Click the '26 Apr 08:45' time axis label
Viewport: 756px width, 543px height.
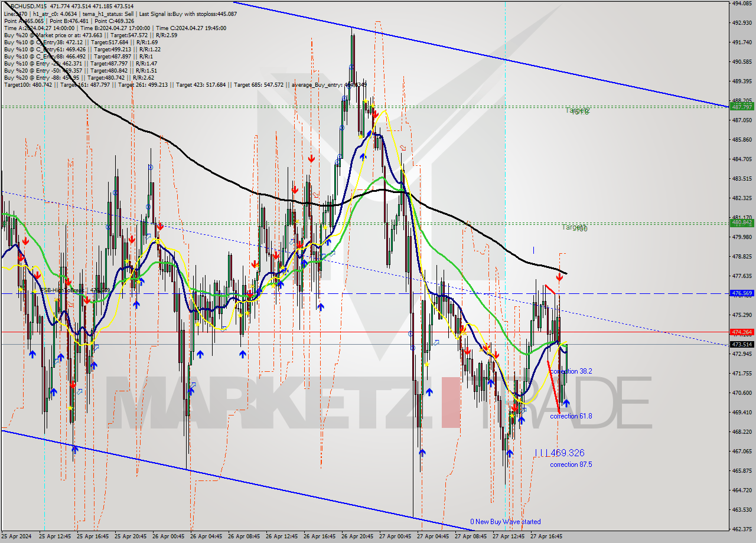point(245,537)
